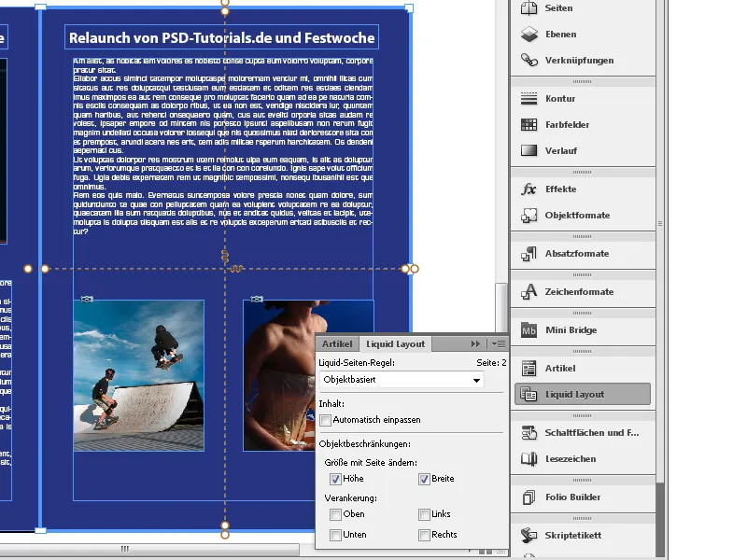Click the horizontal scrollbar thumb

(x=148, y=549)
